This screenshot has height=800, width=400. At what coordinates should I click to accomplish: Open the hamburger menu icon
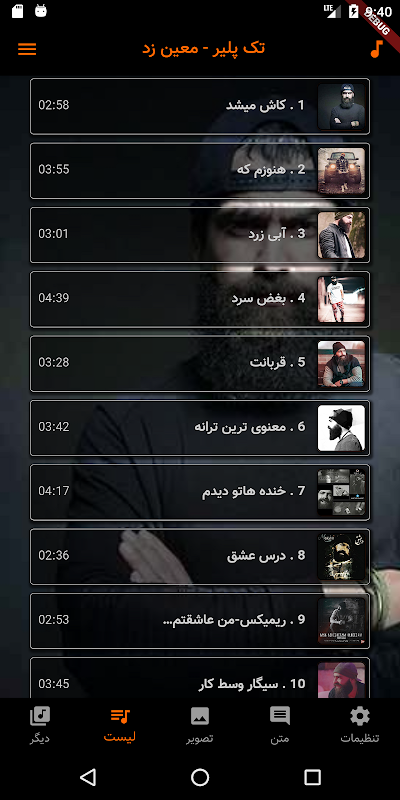coord(27,49)
